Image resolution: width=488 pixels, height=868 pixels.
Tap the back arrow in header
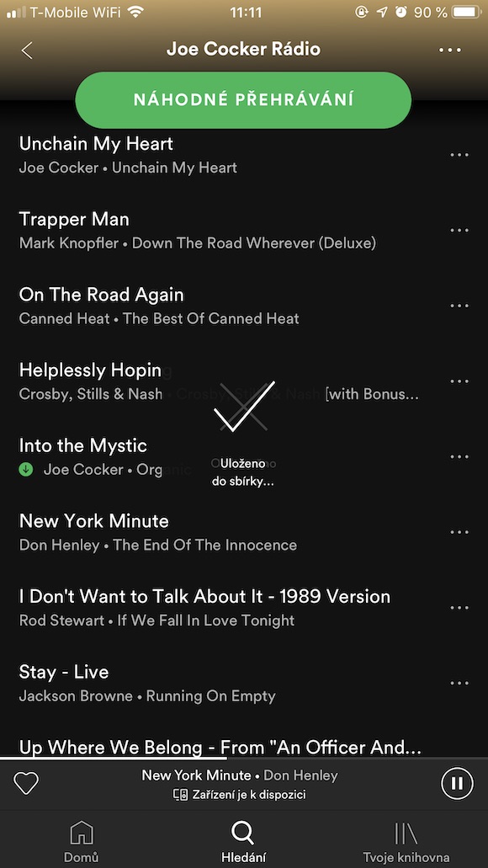click(27, 50)
